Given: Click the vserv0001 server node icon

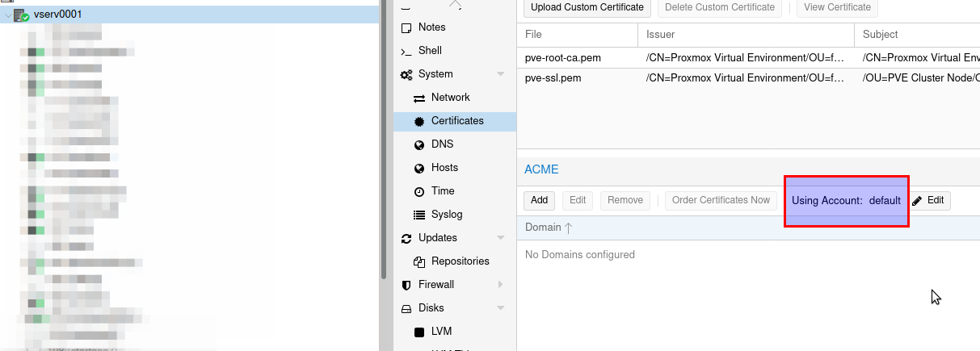Looking at the screenshot, I should coord(22,15).
